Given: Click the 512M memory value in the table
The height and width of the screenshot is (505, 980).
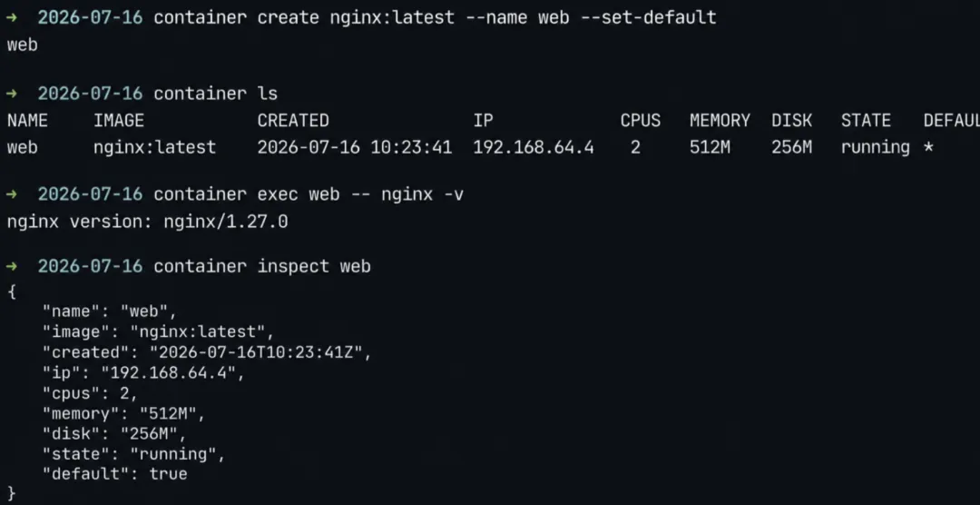Looking at the screenshot, I should click(710, 148).
